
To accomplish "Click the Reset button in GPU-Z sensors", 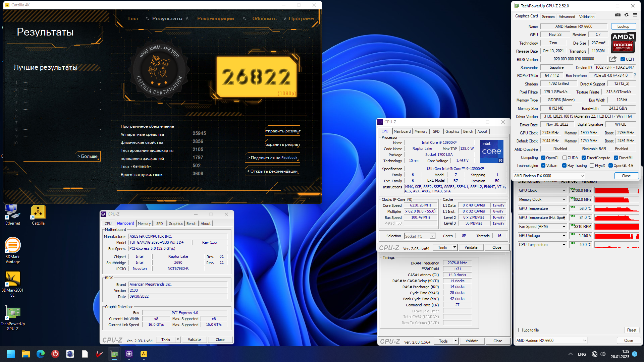I will (632, 330).
